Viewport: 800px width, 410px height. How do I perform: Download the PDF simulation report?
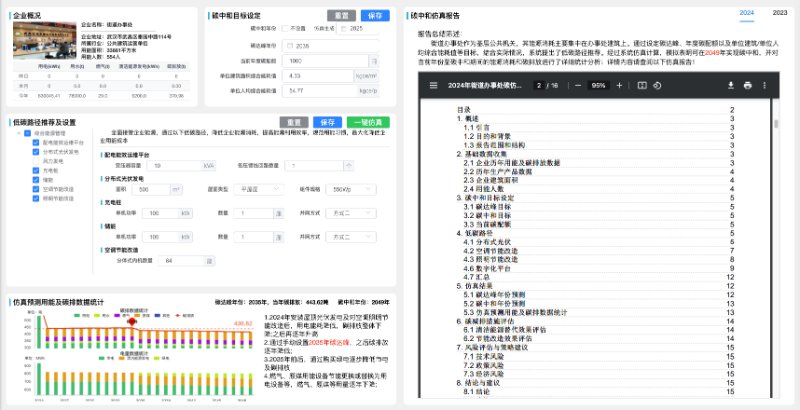coord(731,86)
